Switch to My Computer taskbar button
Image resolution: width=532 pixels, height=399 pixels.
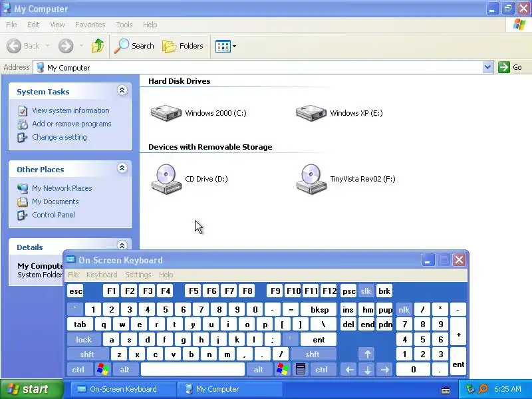click(x=230, y=389)
